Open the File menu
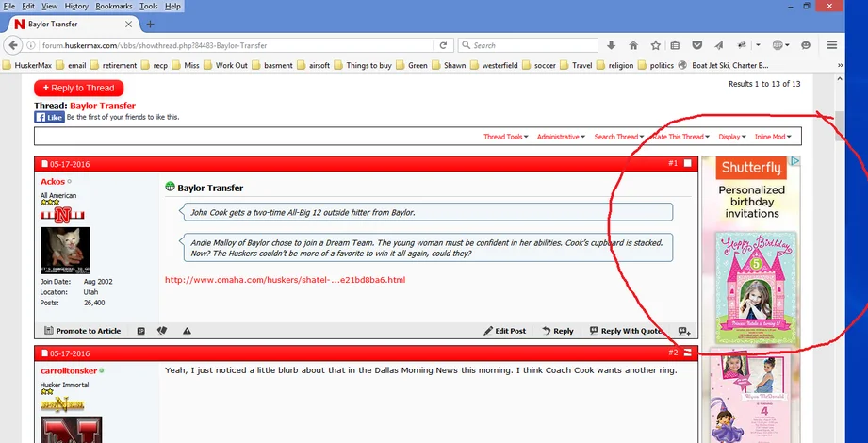 click(x=9, y=6)
